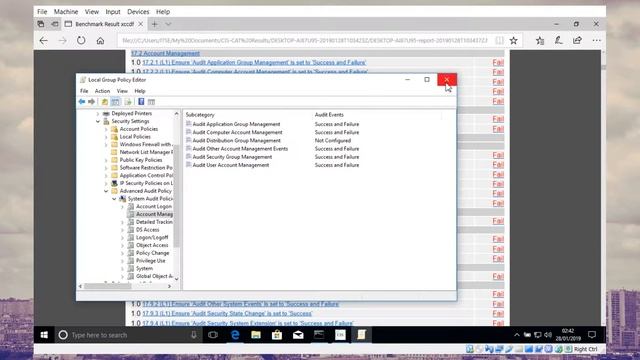Click the taskbar volume icon
640x360 pixels.
pyautogui.click(x=548, y=335)
